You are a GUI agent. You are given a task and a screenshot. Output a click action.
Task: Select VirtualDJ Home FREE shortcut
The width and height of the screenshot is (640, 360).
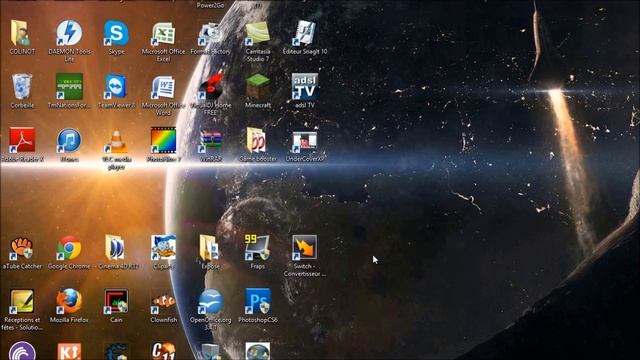[x=211, y=87]
